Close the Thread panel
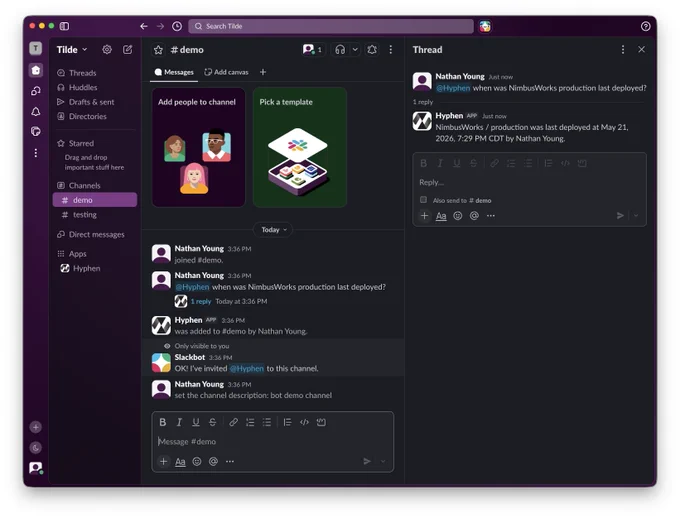 [641, 49]
